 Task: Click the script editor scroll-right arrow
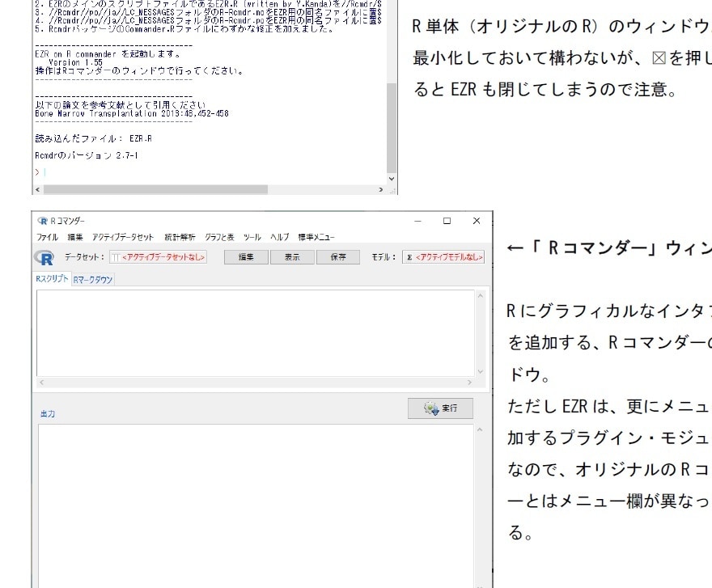[469, 383]
